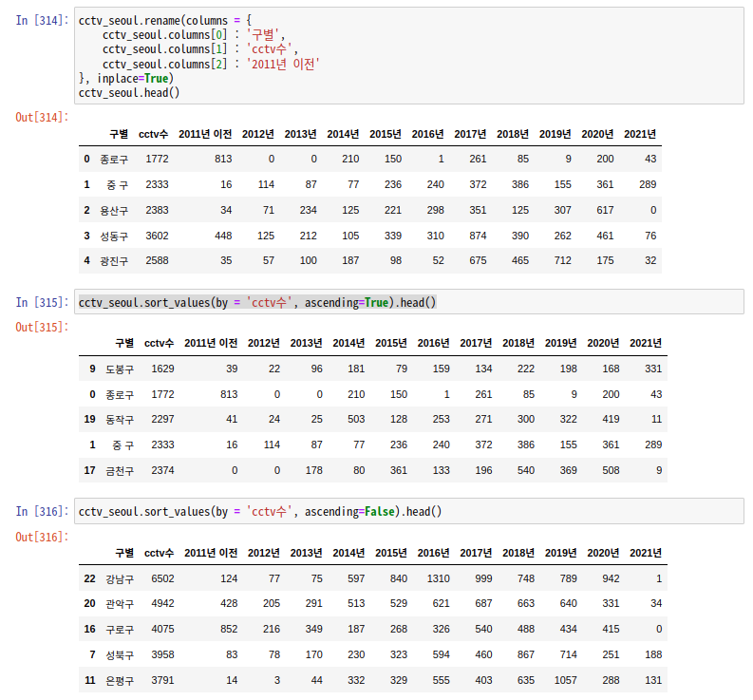Click the 2021년 header in Out[314] table

640,134
